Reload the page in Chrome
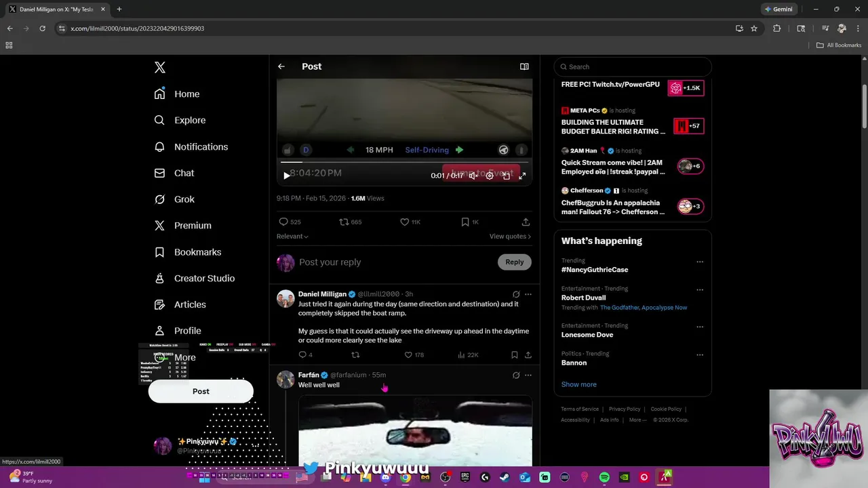The image size is (868, 488). (42, 28)
